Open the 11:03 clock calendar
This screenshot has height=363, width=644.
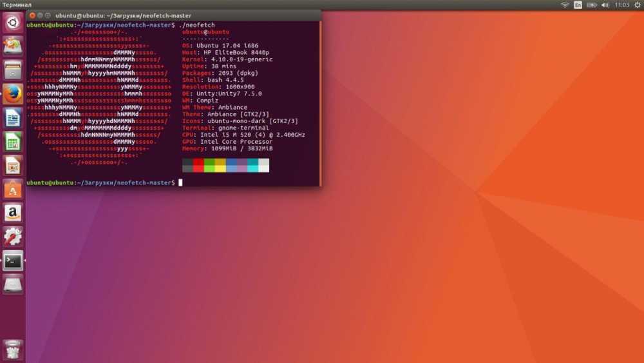pyautogui.click(x=622, y=5)
